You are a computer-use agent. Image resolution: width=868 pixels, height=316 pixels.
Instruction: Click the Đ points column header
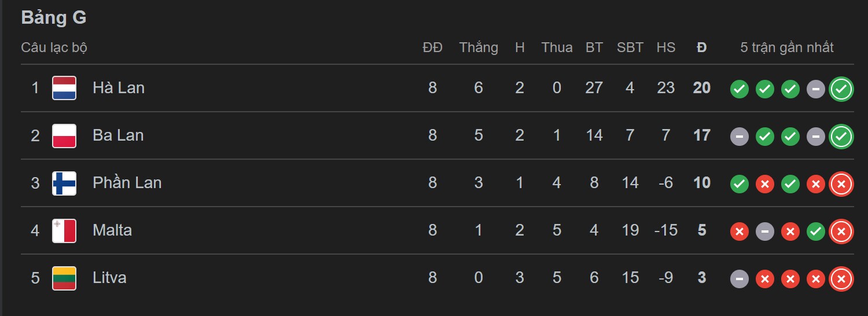click(701, 47)
